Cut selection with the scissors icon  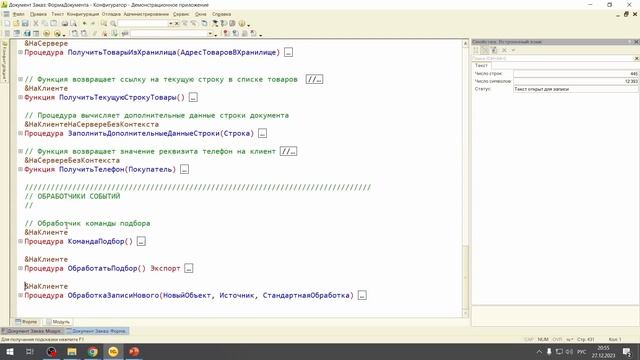coord(36,24)
